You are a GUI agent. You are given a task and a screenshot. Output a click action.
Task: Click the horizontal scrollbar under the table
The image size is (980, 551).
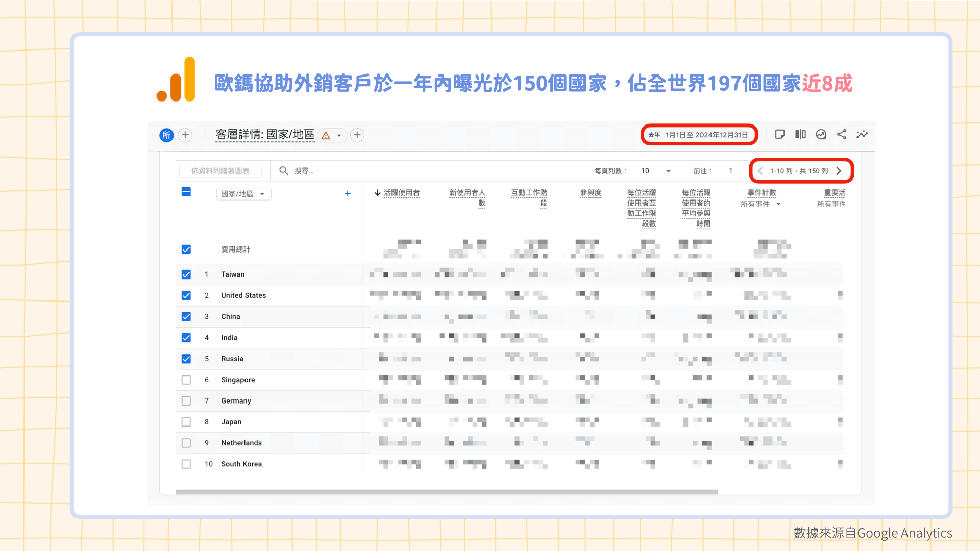pyautogui.click(x=447, y=492)
